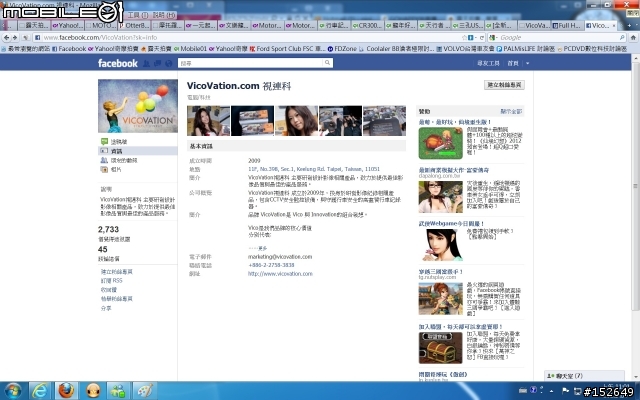The width and height of the screenshot is (640, 400).
Task: Click the VicoVation profile picture
Action: point(138,106)
